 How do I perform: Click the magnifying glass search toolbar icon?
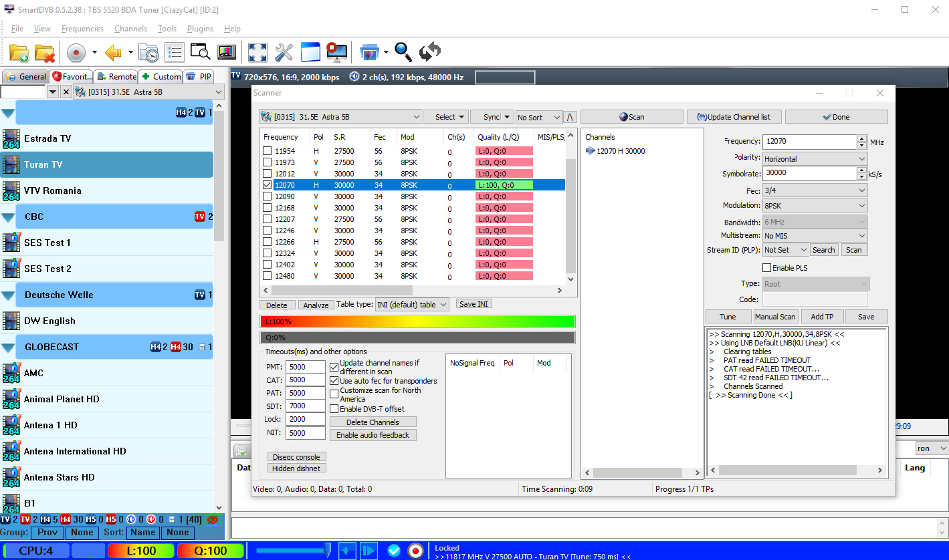[x=403, y=52]
